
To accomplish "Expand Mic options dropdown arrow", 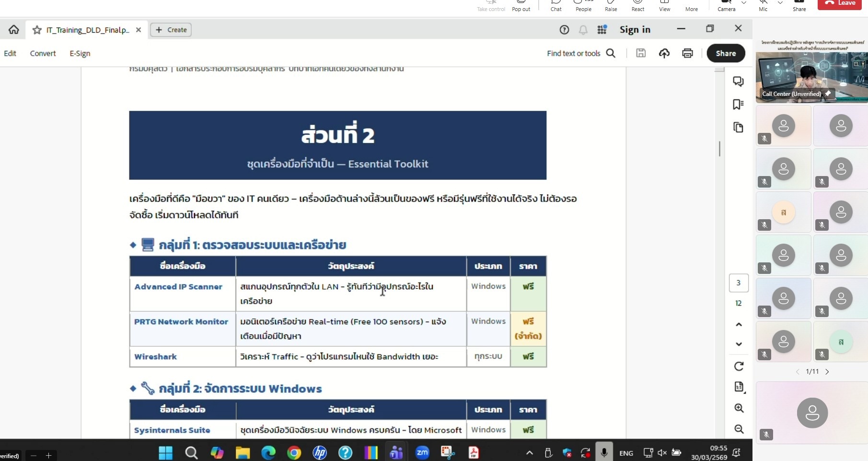I will click(x=780, y=3).
